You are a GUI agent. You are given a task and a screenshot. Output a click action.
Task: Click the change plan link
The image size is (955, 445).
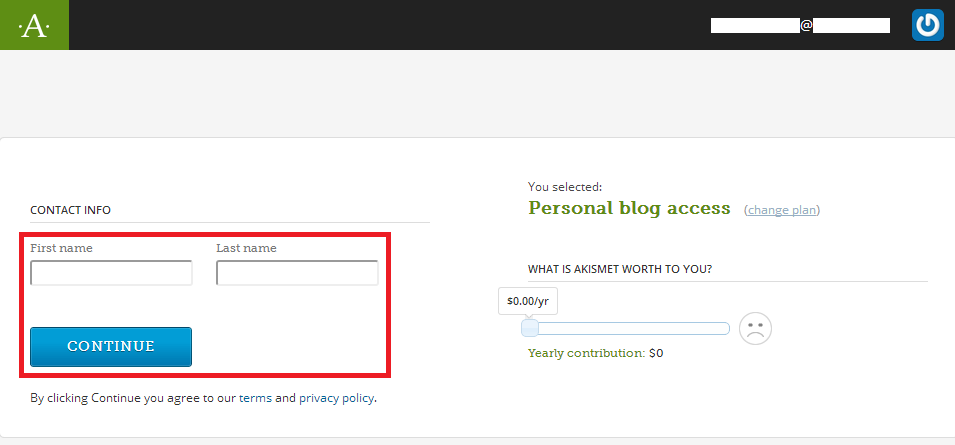point(782,210)
